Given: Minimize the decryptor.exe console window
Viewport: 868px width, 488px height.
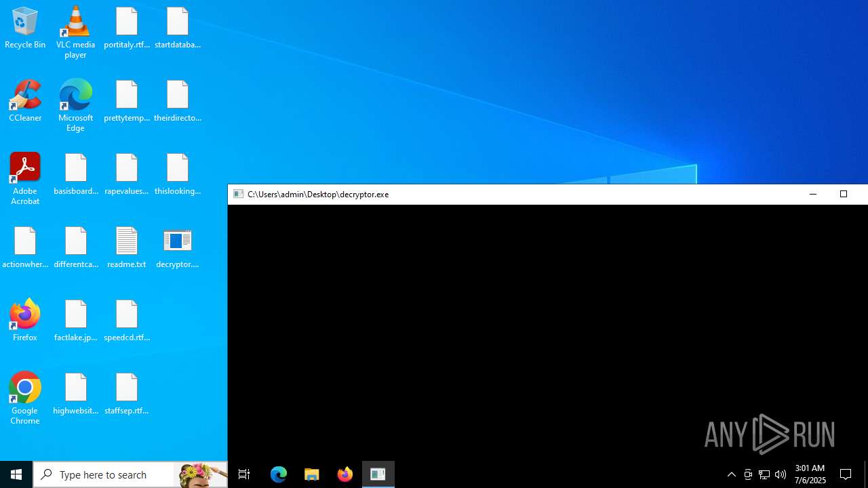Looking at the screenshot, I should (813, 194).
